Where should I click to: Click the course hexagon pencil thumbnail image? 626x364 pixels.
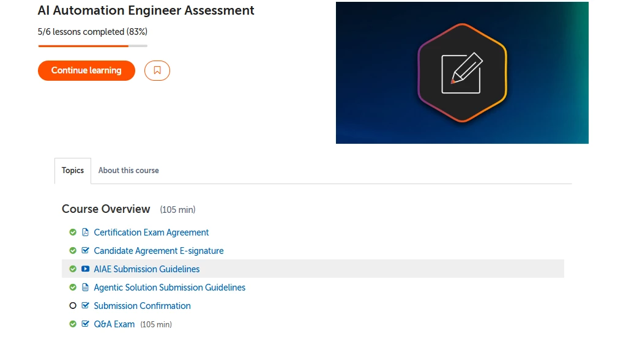[x=462, y=73]
